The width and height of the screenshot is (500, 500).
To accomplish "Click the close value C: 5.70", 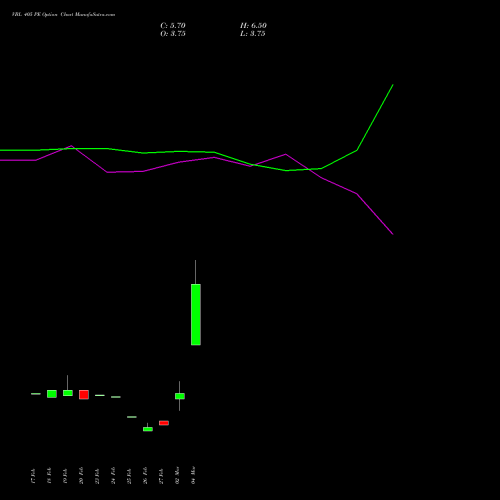I will click(173, 26).
